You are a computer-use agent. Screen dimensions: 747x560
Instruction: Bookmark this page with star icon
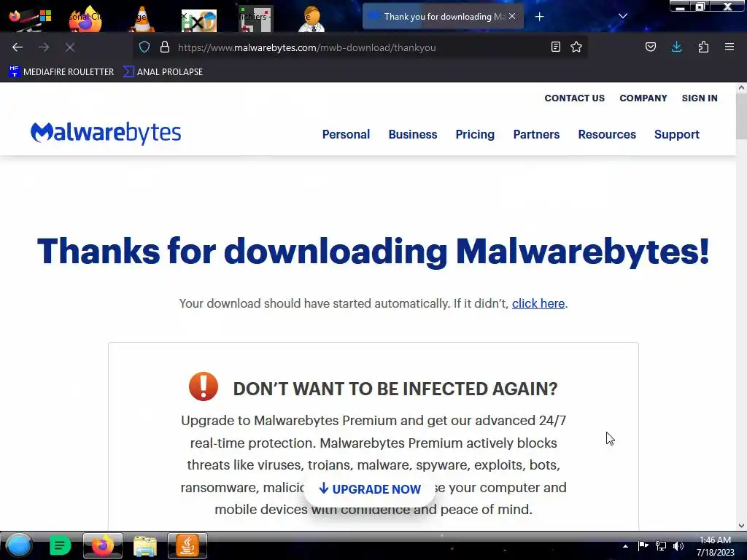pos(576,47)
